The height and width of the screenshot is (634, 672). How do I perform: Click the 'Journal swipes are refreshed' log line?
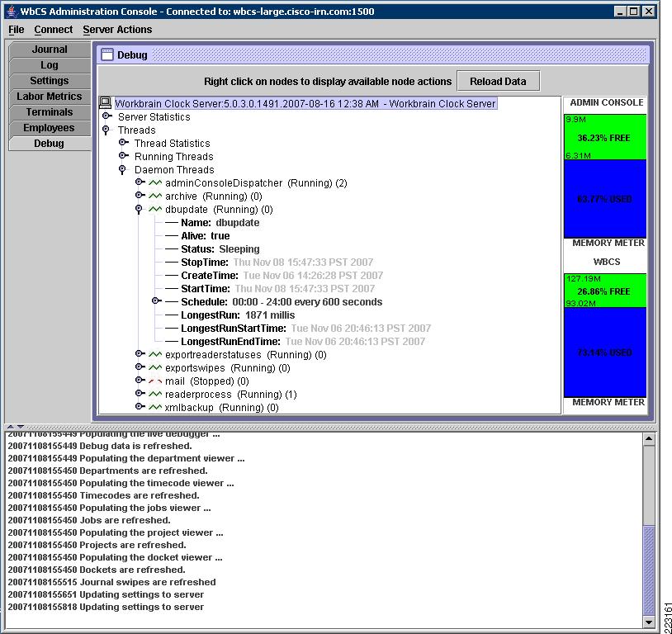pos(111,582)
